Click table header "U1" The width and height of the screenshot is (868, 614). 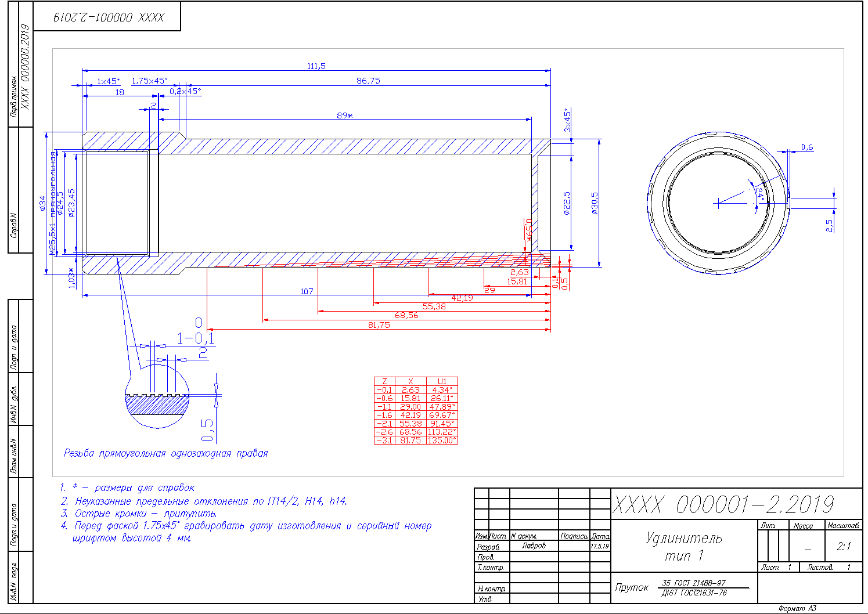pyautogui.click(x=442, y=381)
